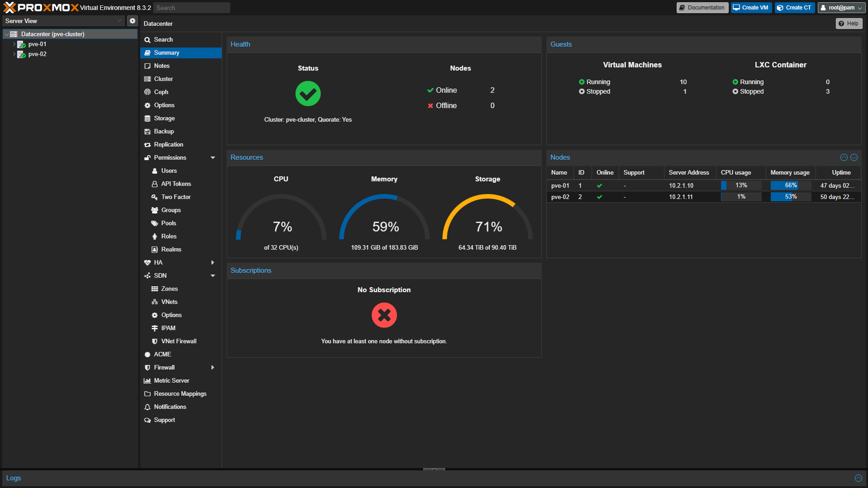Viewport: 868px width, 488px height.
Task: Expand the pve-02 tree node
Action: (14, 54)
